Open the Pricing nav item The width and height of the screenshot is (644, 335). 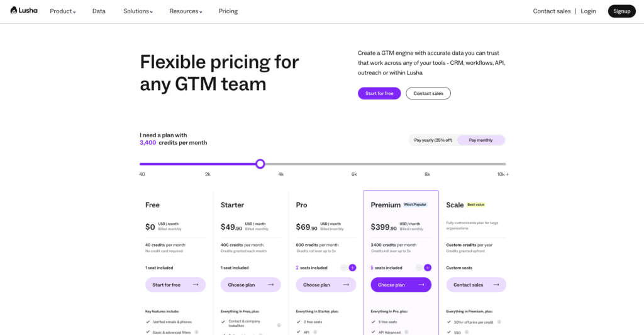click(228, 11)
